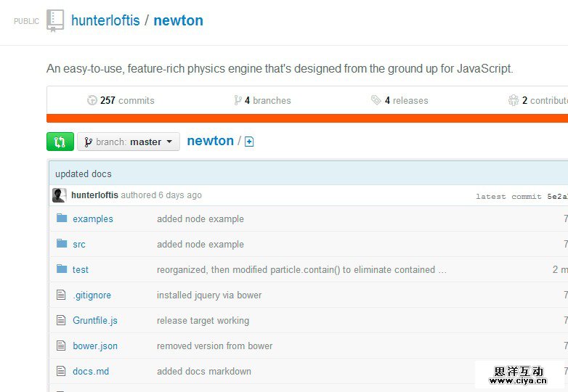Click the Gruntfile.js file icon
Viewport: 568px width, 392px height.
(61, 320)
